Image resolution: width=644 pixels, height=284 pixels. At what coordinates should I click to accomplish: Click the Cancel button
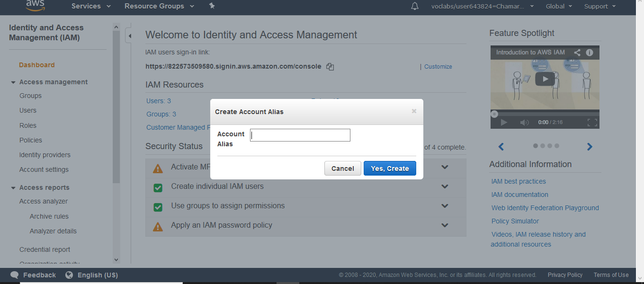click(343, 169)
